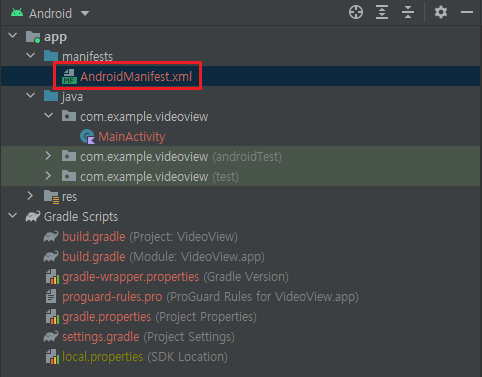This screenshot has height=377, width=482.
Task: Select MainActivity in the project tree
Action: coord(132,137)
